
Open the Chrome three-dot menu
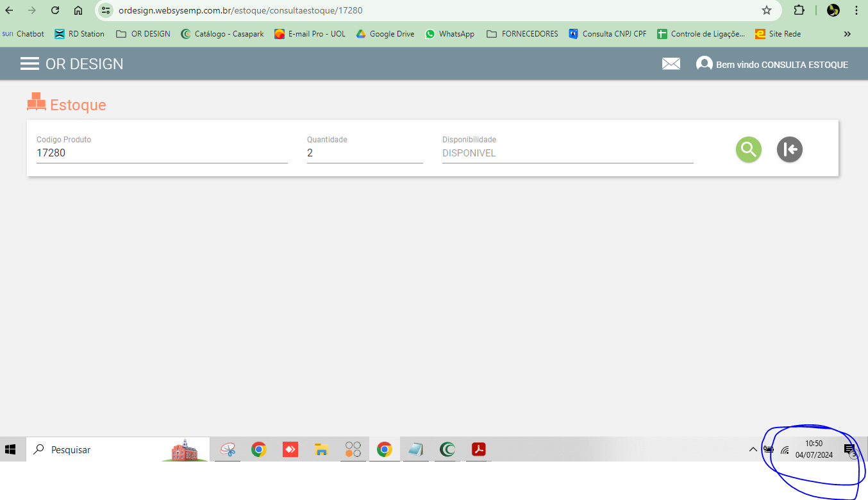[x=856, y=10]
